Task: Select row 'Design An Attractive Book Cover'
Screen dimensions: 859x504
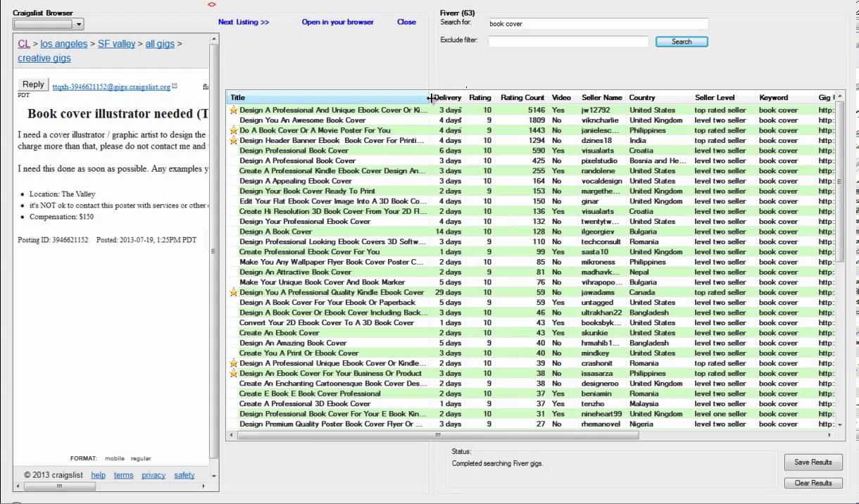Action: pyautogui.click(x=531, y=272)
